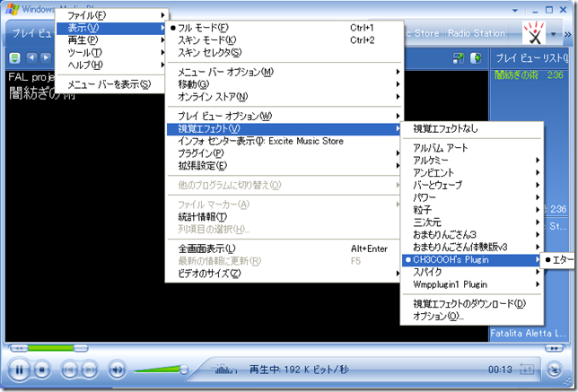Click the seek bar thumb handle
578x392 pixels.
(81, 348)
